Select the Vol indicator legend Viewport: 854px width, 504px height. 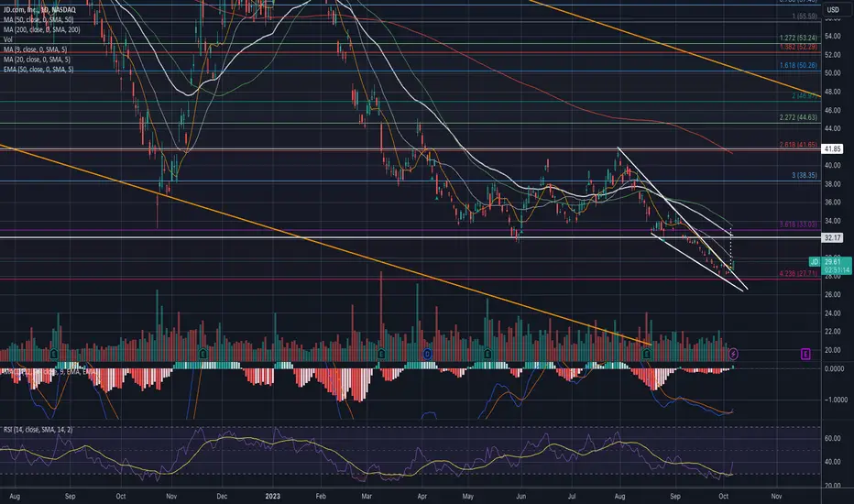click(7, 39)
